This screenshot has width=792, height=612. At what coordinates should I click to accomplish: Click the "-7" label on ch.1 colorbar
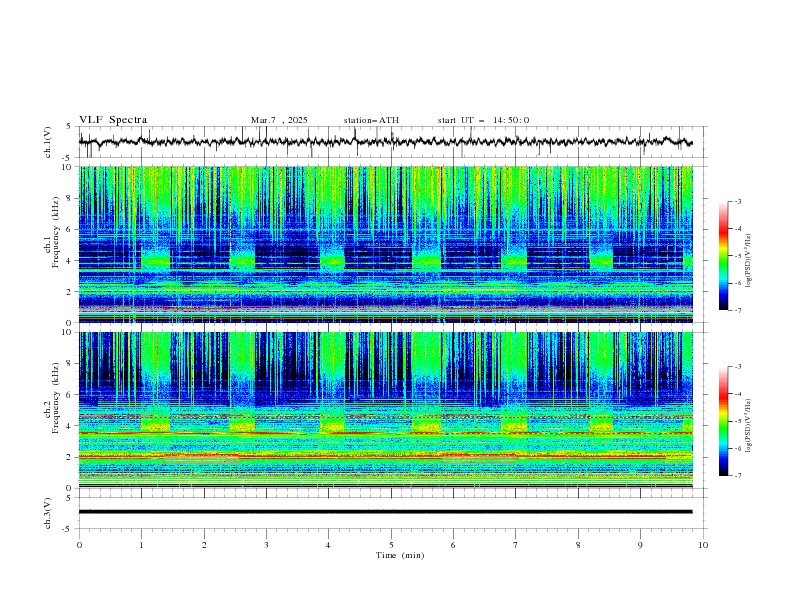(x=737, y=310)
